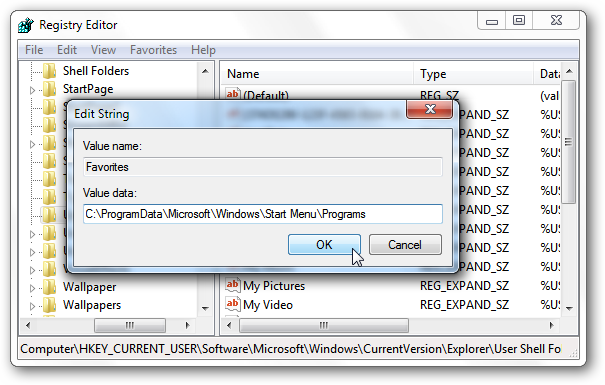The height and width of the screenshot is (385, 605).
Task: Expand the Wallpapers tree node
Action: point(32,306)
